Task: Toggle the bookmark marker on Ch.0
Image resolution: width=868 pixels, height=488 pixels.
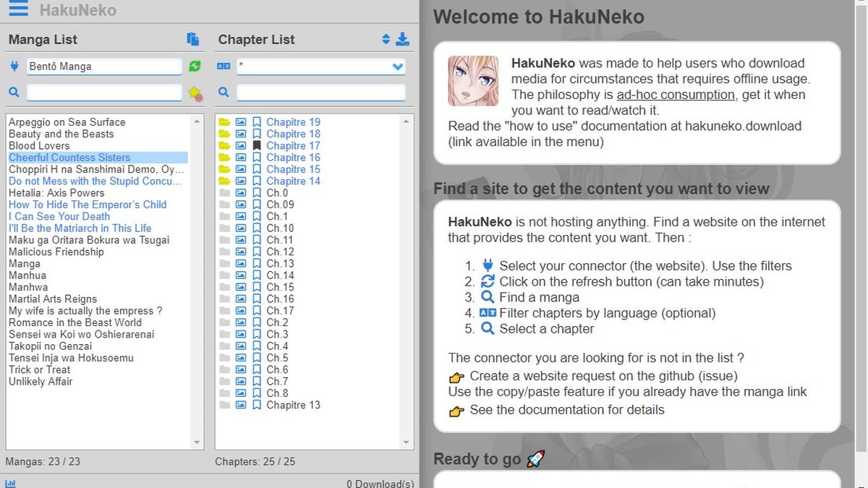Action: (257, 193)
